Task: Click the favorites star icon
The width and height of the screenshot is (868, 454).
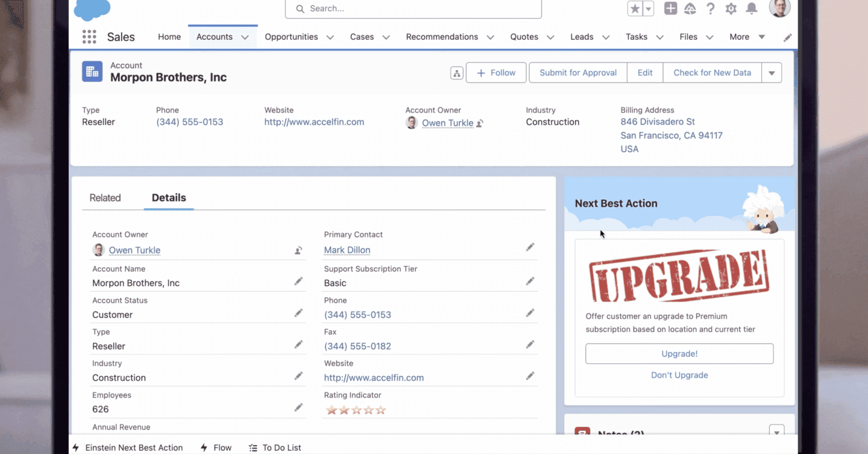Action: coord(635,8)
